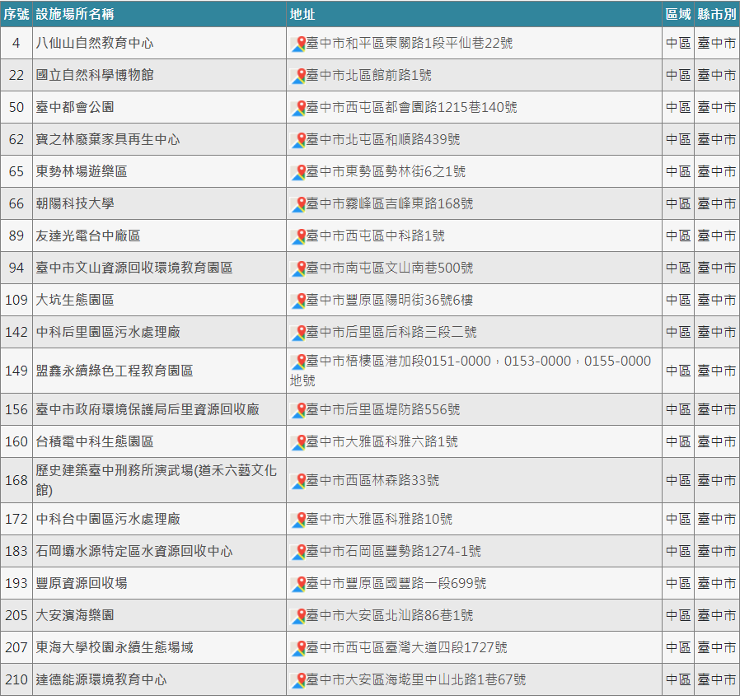This screenshot has height=700, width=740.
Task: Select address 臺中市西屯區中科路1號
Action: click(x=375, y=236)
